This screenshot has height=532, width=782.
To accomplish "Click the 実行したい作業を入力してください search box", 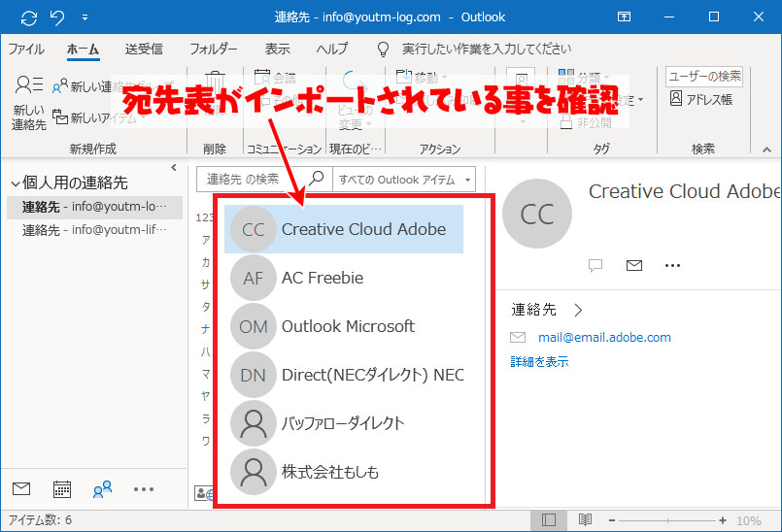I will click(x=487, y=49).
